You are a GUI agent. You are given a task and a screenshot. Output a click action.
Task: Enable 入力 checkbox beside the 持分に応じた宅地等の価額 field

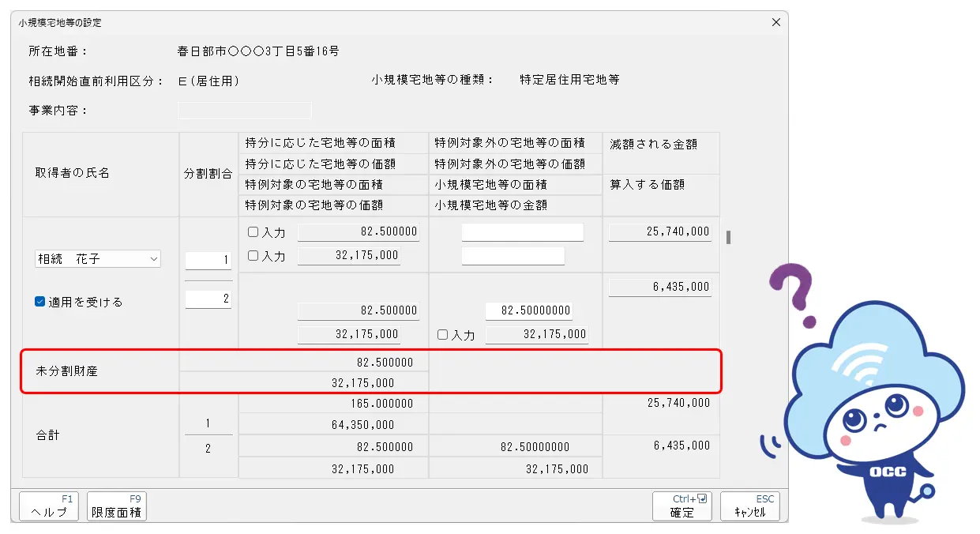[x=253, y=256]
